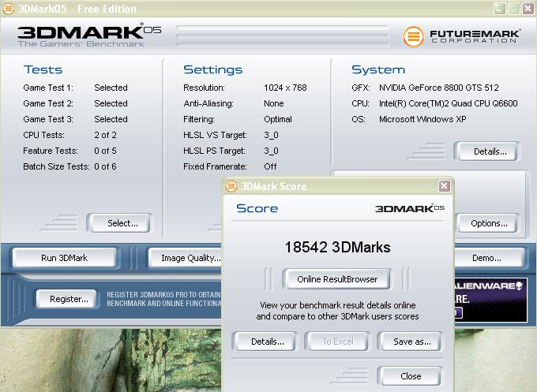
Task: Launch the Demo... button
Action: (x=489, y=258)
